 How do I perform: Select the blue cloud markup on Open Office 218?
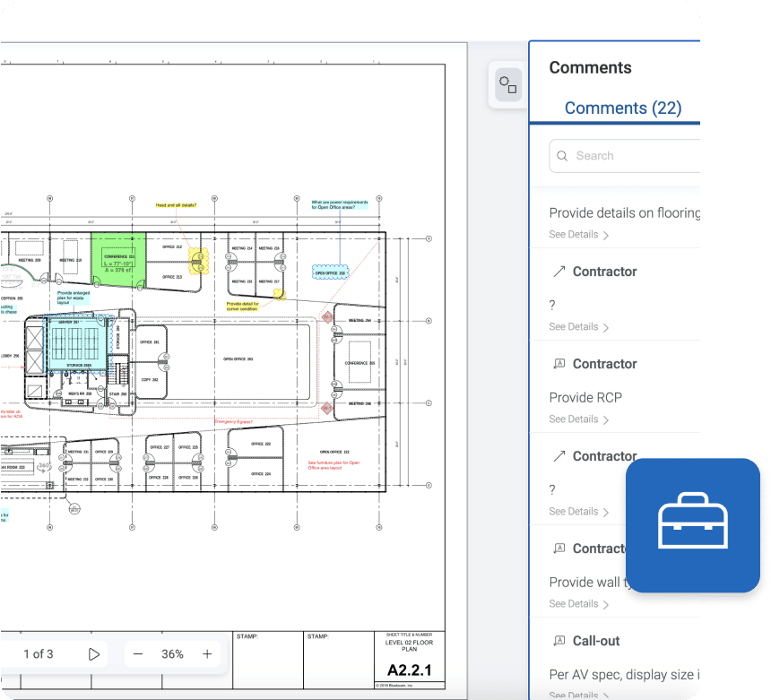coord(329,272)
